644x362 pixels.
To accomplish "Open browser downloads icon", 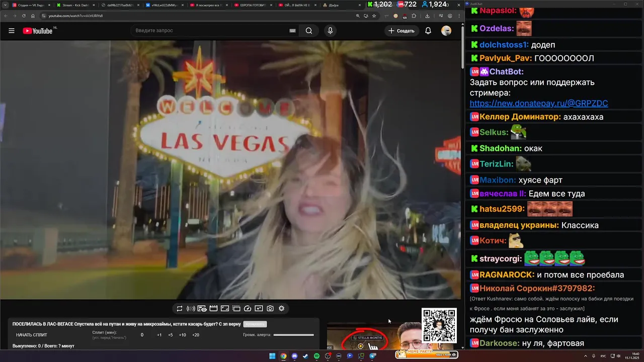I will [x=427, y=16].
